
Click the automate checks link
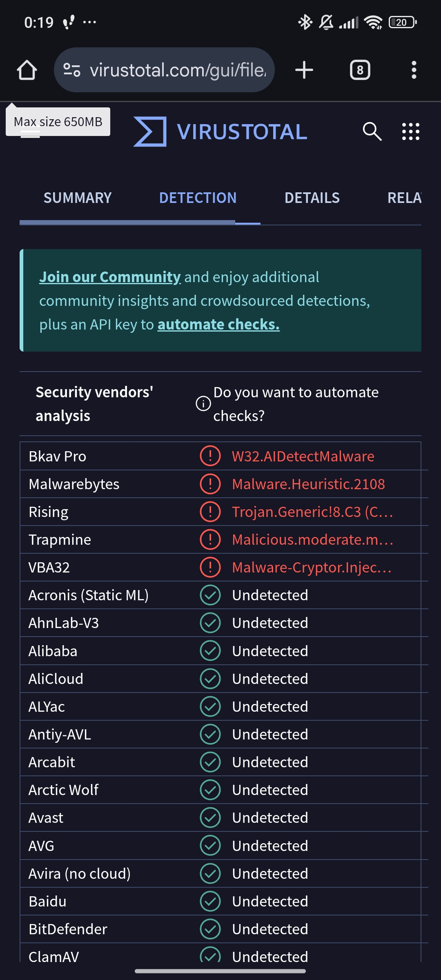coord(218,325)
